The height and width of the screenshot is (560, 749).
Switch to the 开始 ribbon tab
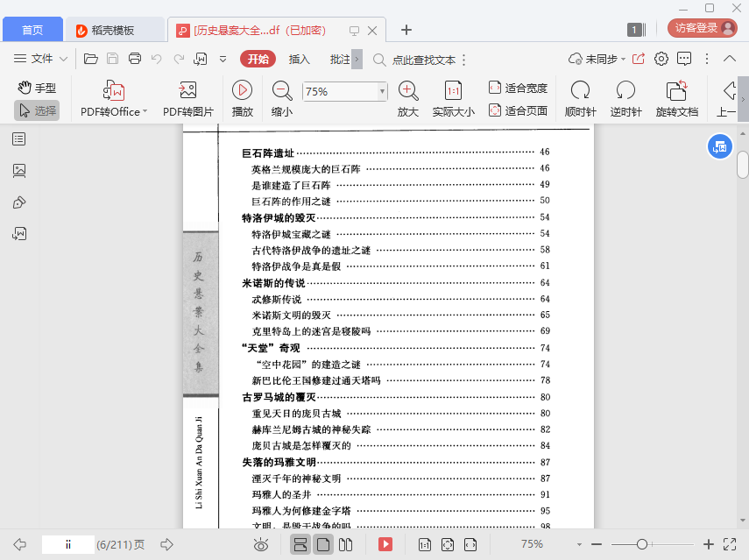258,60
